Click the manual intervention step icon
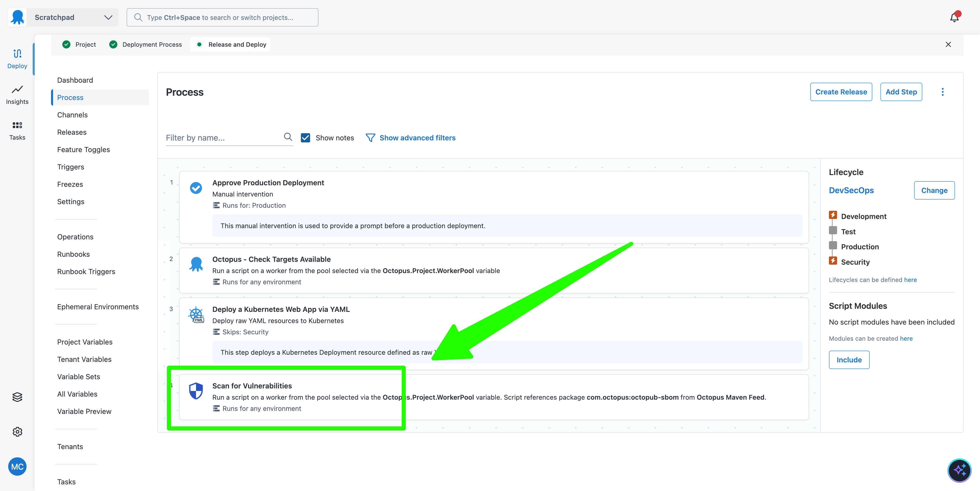The width and height of the screenshot is (980, 491). pyautogui.click(x=196, y=188)
